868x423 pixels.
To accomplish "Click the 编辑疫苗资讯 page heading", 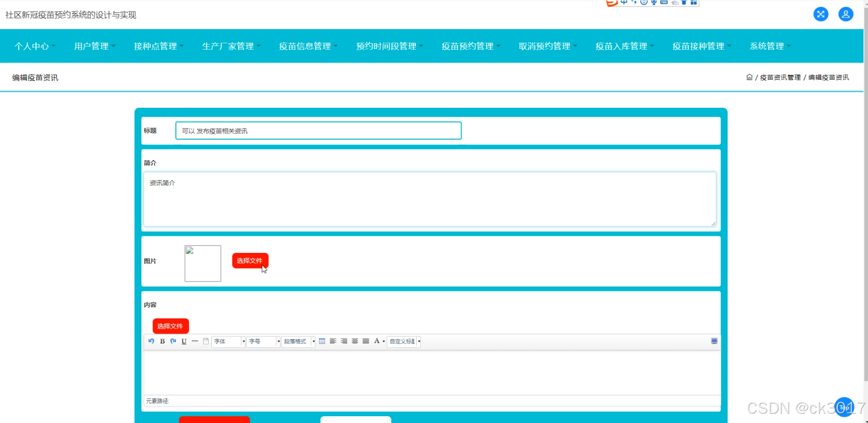I will pos(35,77).
